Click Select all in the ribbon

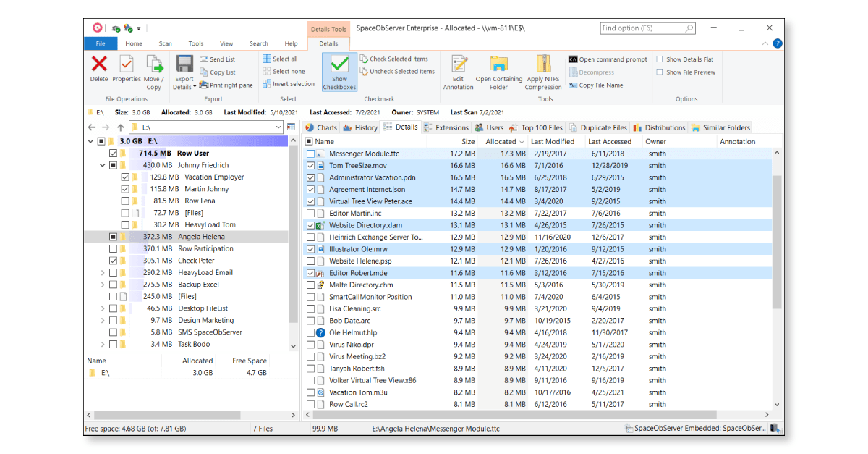tap(280, 59)
